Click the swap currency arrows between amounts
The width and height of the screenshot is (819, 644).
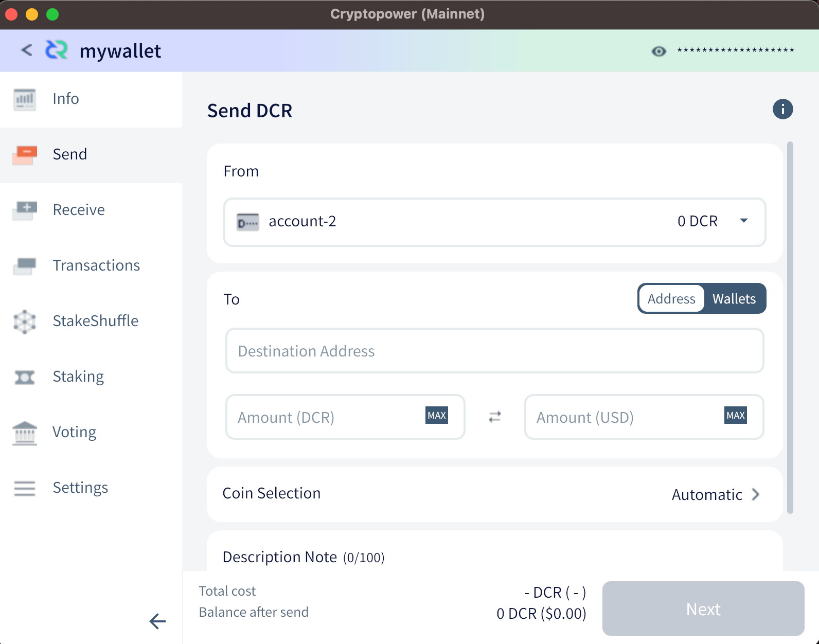(495, 417)
